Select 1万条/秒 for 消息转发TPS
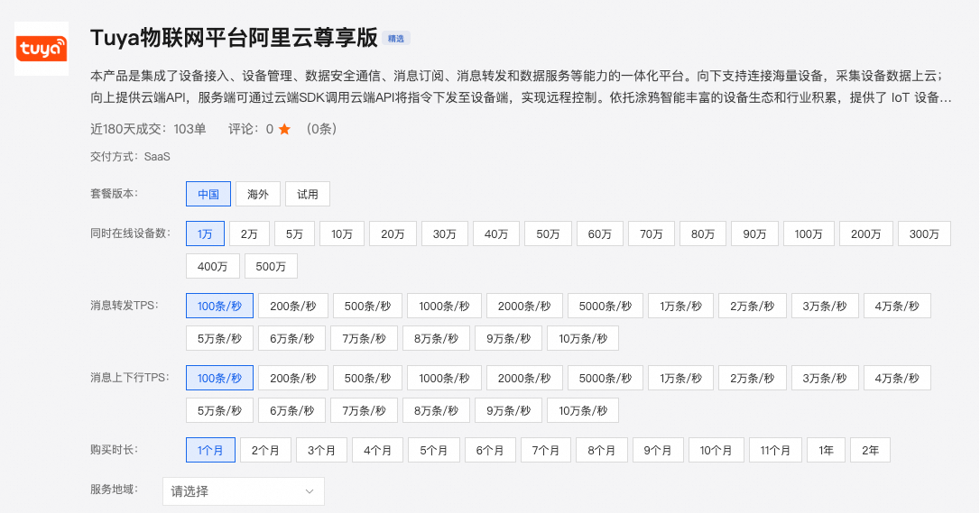980x513 pixels. [680, 306]
